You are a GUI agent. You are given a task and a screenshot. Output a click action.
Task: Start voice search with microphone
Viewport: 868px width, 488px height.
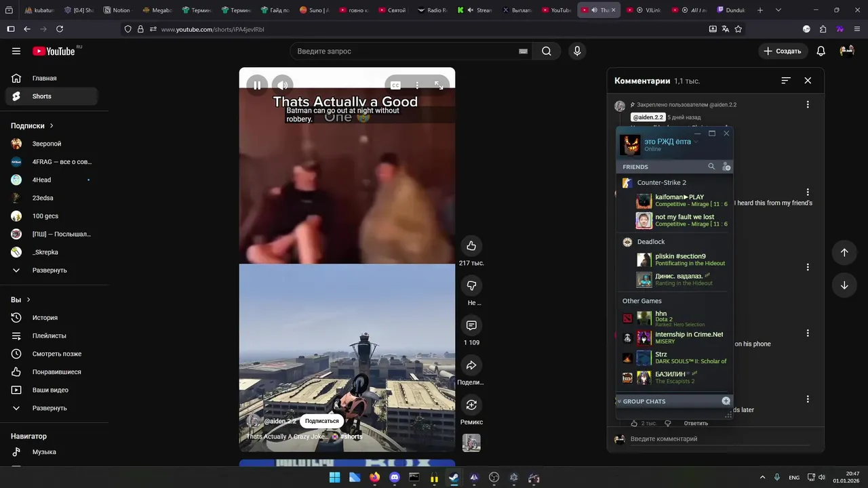click(x=577, y=51)
